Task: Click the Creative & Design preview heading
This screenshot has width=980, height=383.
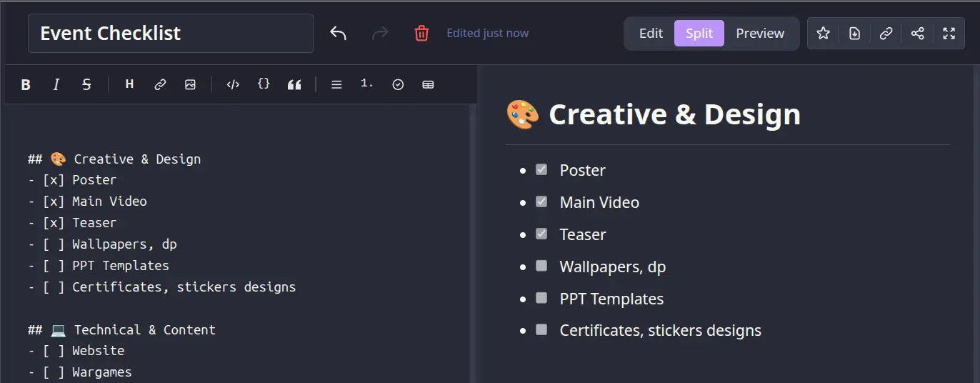Action: 654,114
